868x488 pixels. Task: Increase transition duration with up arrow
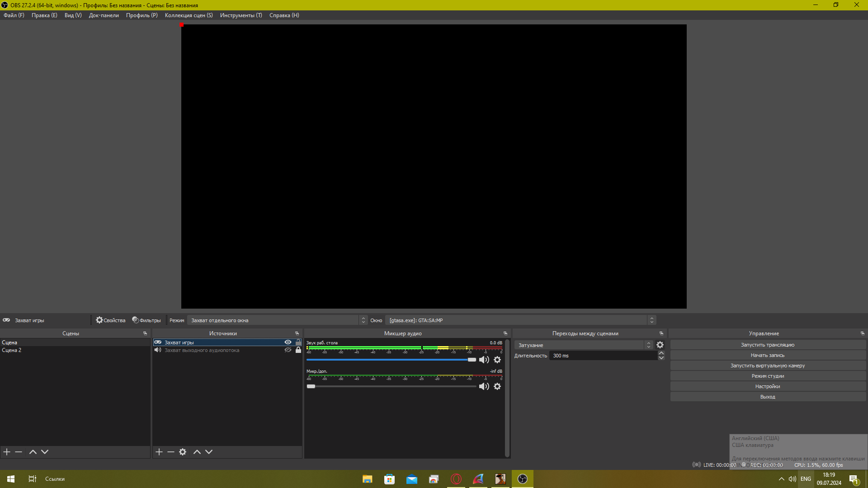[x=661, y=353]
